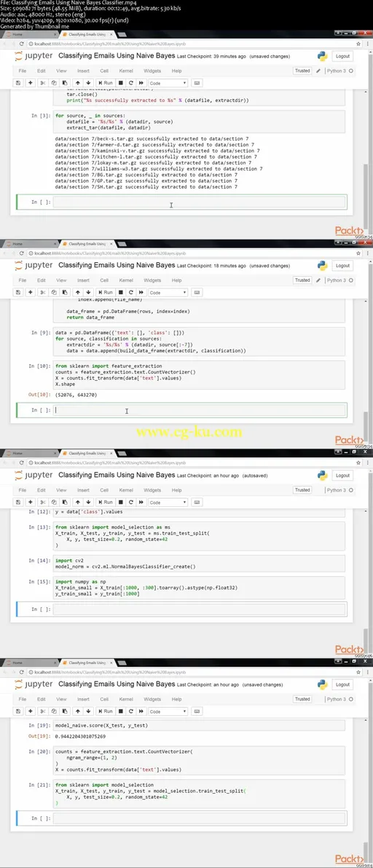Image resolution: width=373 pixels, height=868 pixels.
Task: Save notebook icon in 18-minutes-ago checkpoint frame
Action: point(18,292)
